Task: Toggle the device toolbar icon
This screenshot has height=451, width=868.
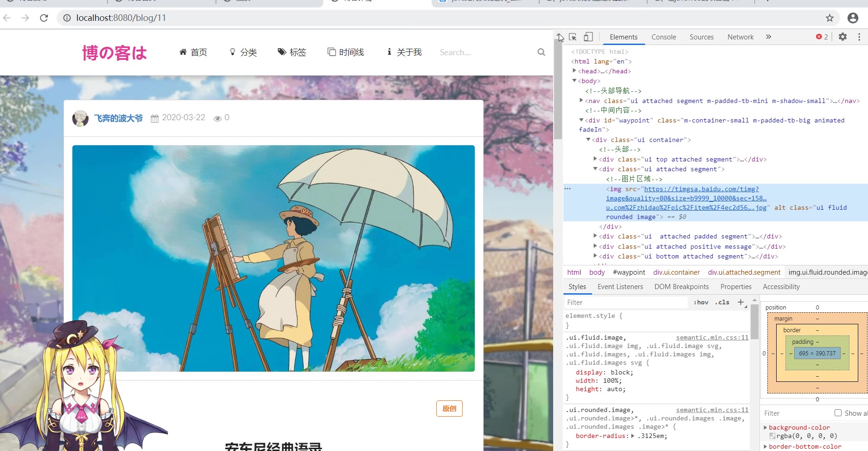Action: click(x=588, y=37)
